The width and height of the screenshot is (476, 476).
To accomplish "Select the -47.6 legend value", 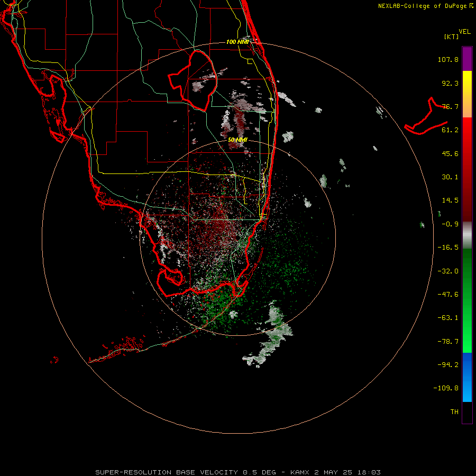I will pyautogui.click(x=448, y=295).
